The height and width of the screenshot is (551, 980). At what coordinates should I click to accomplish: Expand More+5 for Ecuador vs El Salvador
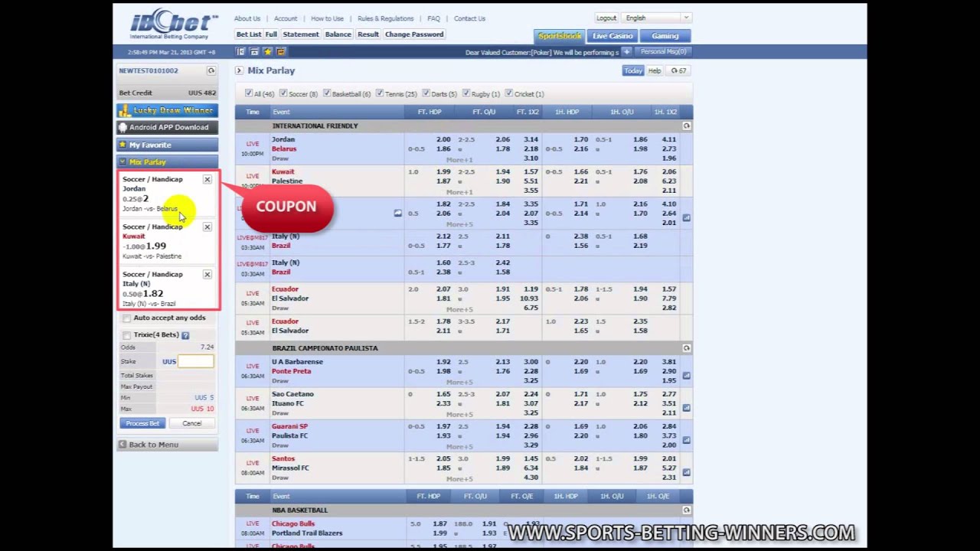click(x=459, y=309)
